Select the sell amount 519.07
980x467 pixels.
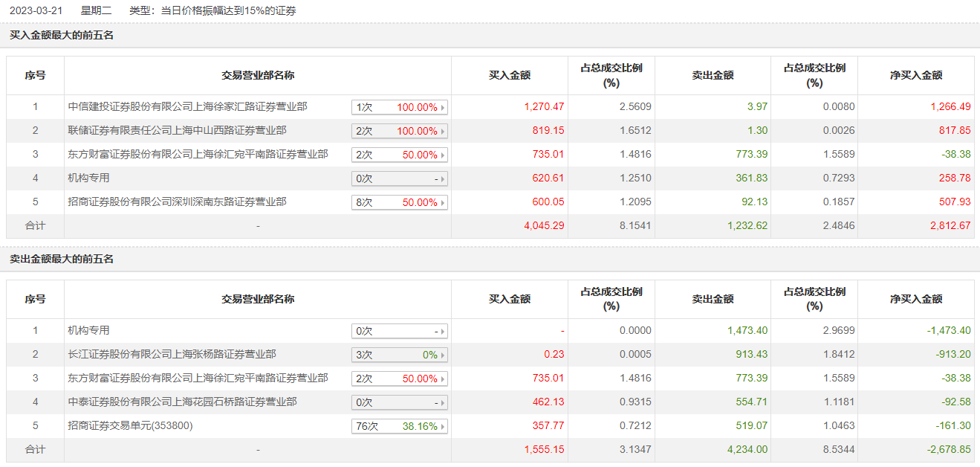(752, 426)
